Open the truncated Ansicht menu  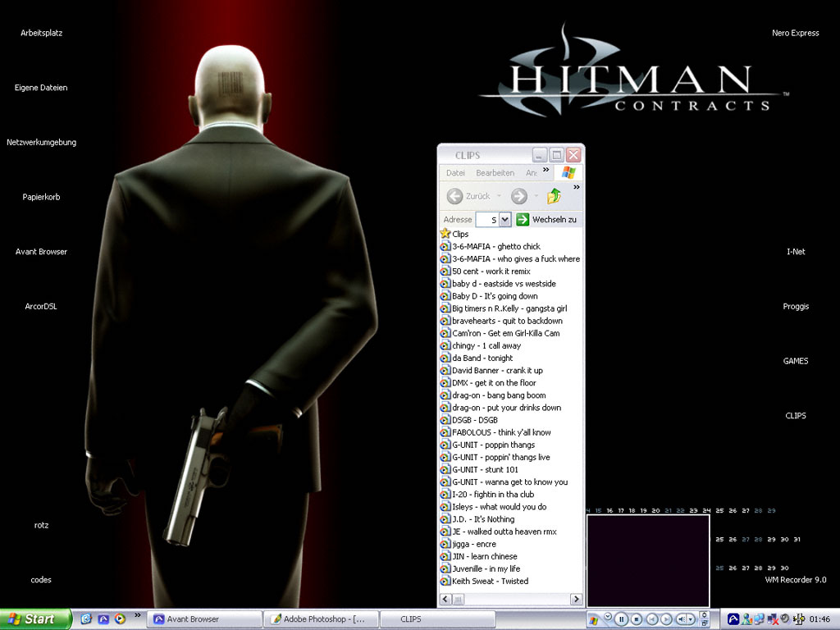click(x=531, y=172)
